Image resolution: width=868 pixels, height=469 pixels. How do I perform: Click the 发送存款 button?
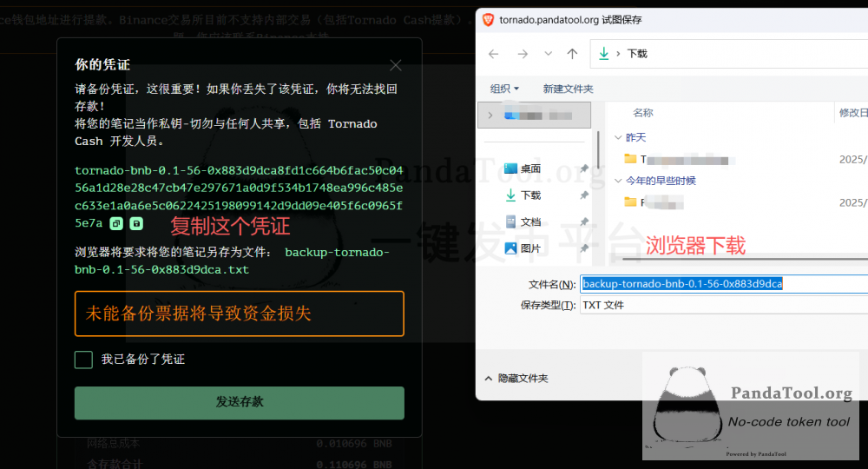tap(239, 403)
